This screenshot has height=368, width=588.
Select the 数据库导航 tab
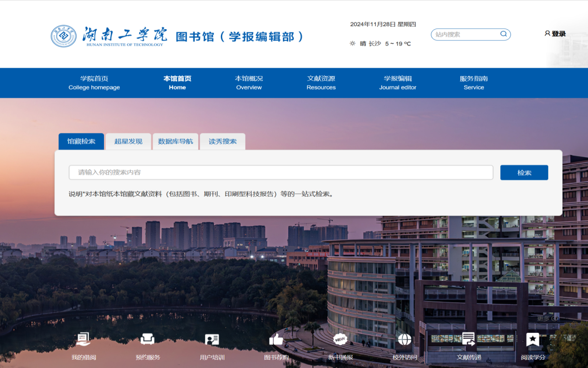[175, 141]
